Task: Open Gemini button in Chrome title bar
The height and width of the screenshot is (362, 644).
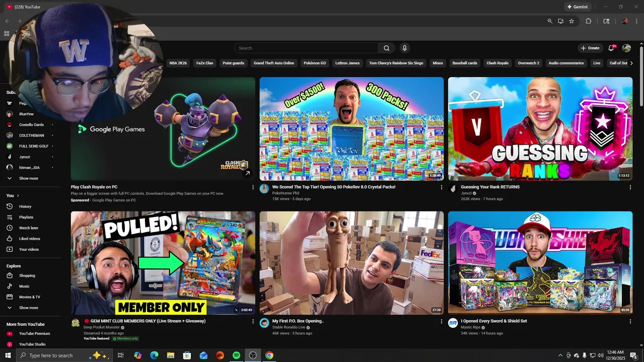Action: point(577,7)
